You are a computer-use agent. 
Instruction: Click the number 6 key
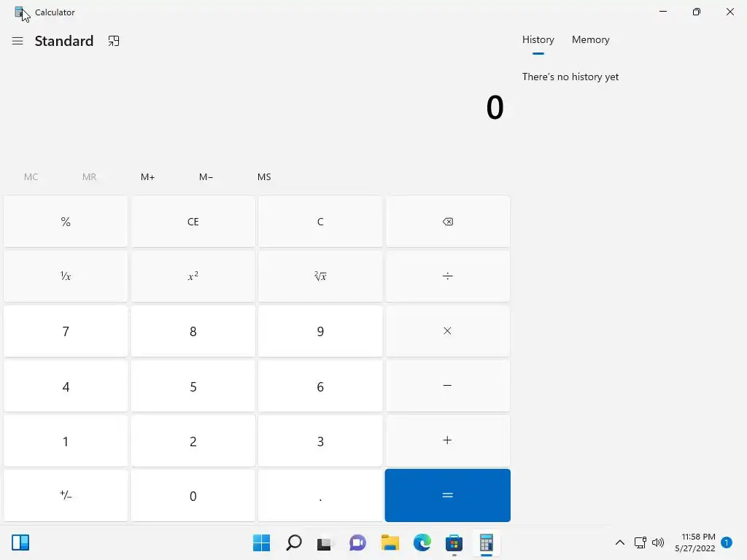pyautogui.click(x=320, y=386)
